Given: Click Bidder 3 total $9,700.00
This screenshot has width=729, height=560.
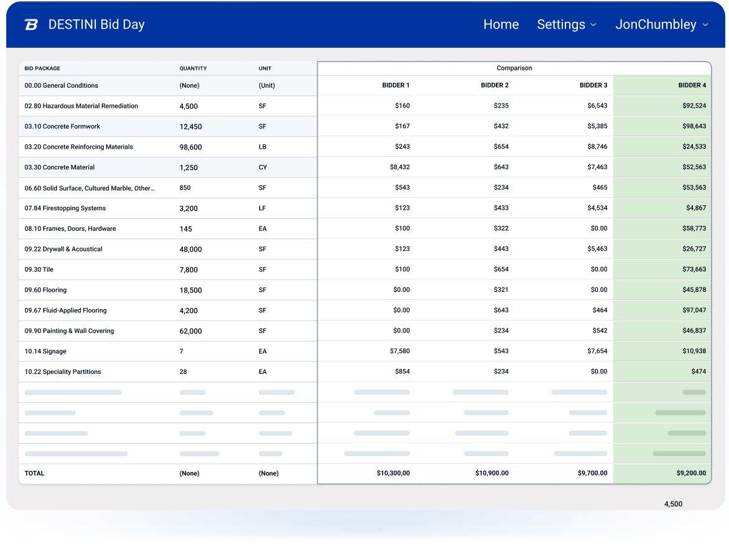Looking at the screenshot, I should point(592,473).
